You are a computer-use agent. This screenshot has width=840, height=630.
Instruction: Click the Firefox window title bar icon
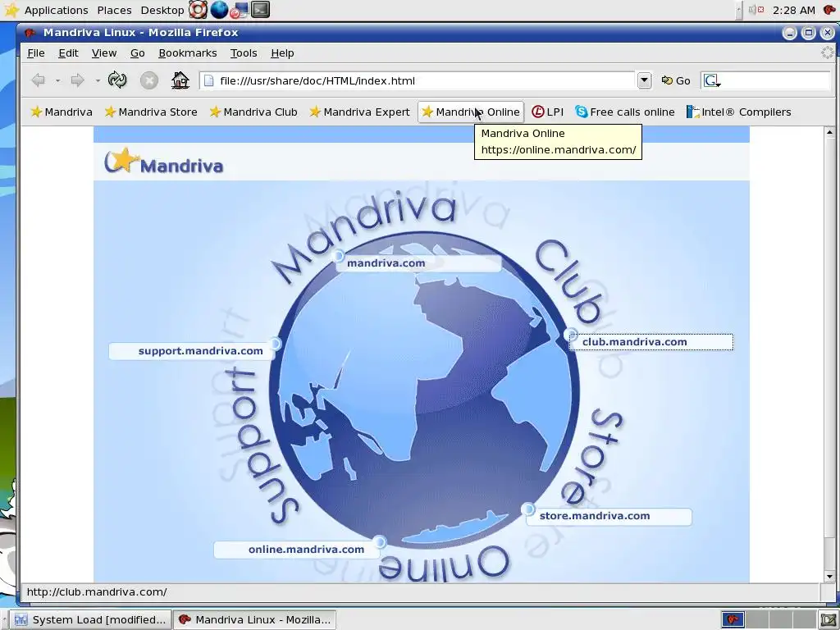pyautogui.click(x=30, y=33)
